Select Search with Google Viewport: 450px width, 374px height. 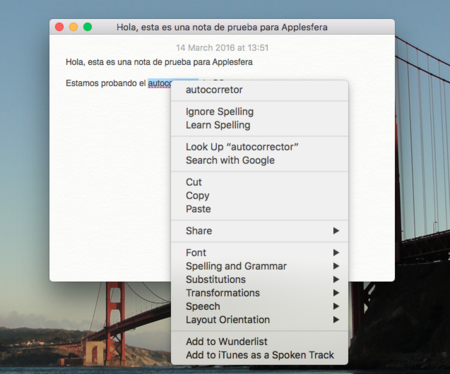tap(259, 160)
